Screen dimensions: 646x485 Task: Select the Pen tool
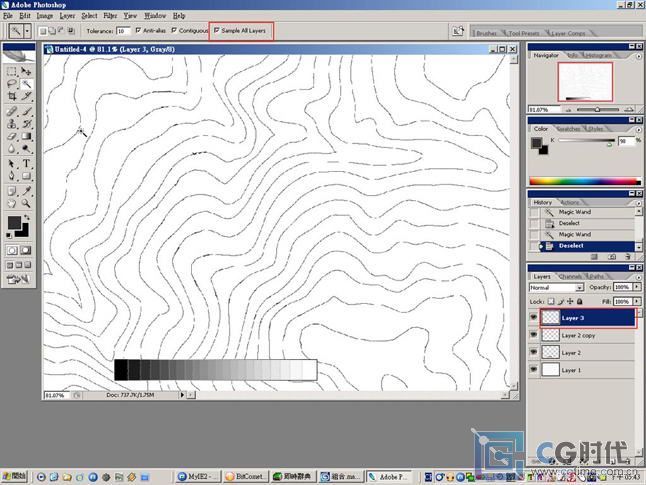12,176
